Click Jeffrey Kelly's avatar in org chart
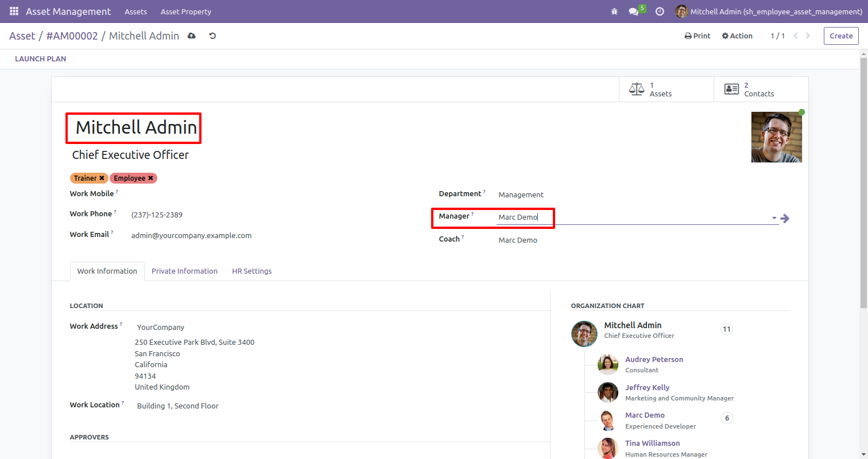 pyautogui.click(x=607, y=392)
